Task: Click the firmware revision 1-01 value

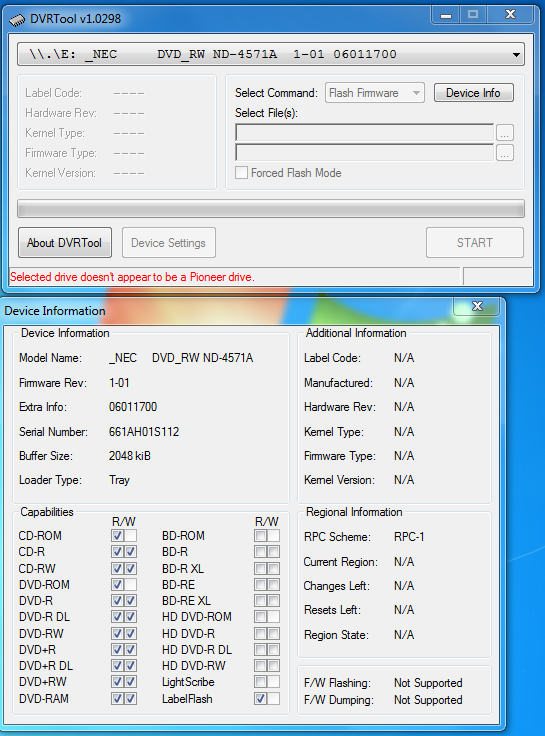Action: (x=119, y=383)
